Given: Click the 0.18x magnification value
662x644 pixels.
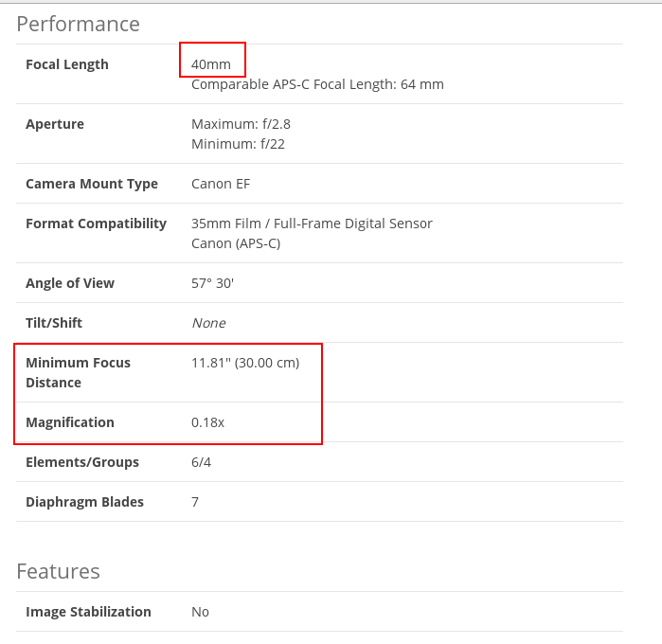Looking at the screenshot, I should click(207, 422).
